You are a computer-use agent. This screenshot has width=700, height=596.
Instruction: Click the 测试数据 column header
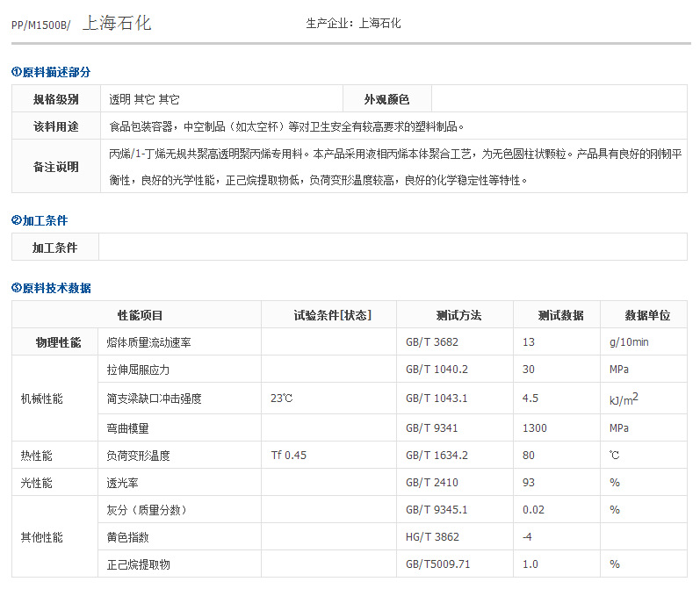click(x=557, y=315)
